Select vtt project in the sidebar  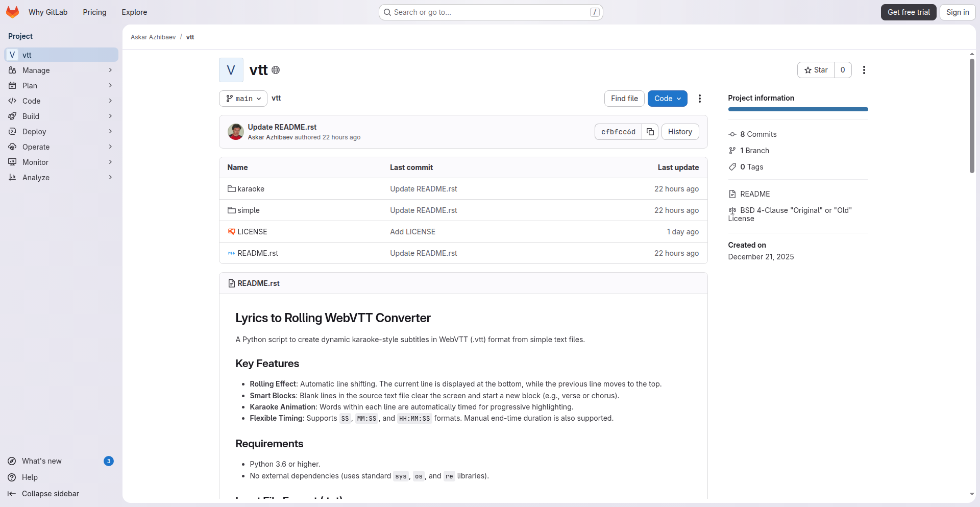tap(61, 55)
